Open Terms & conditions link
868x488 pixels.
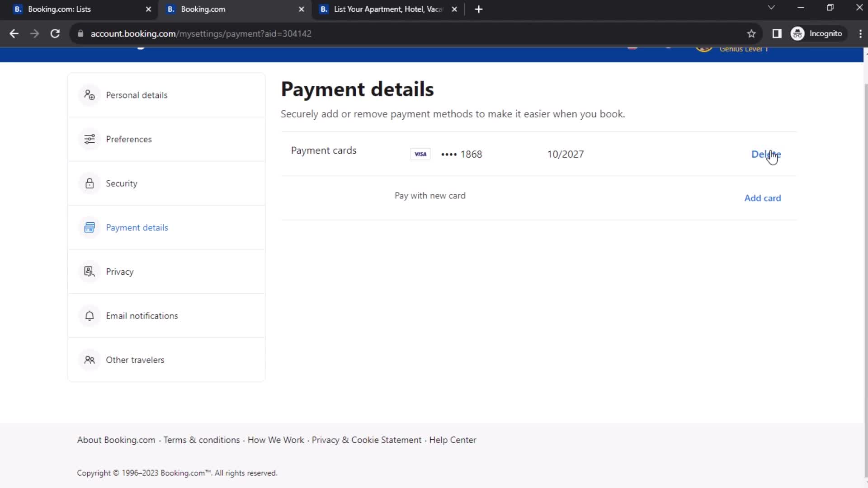[202, 440]
